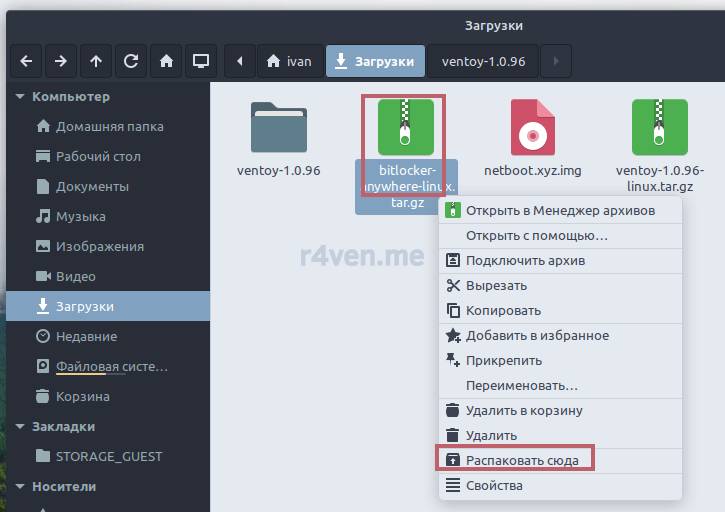
Task: Collapse the Закладки sidebar section
Action: 20,427
